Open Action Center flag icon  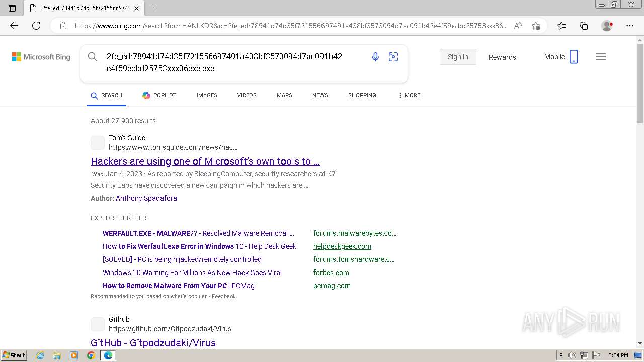596,355
